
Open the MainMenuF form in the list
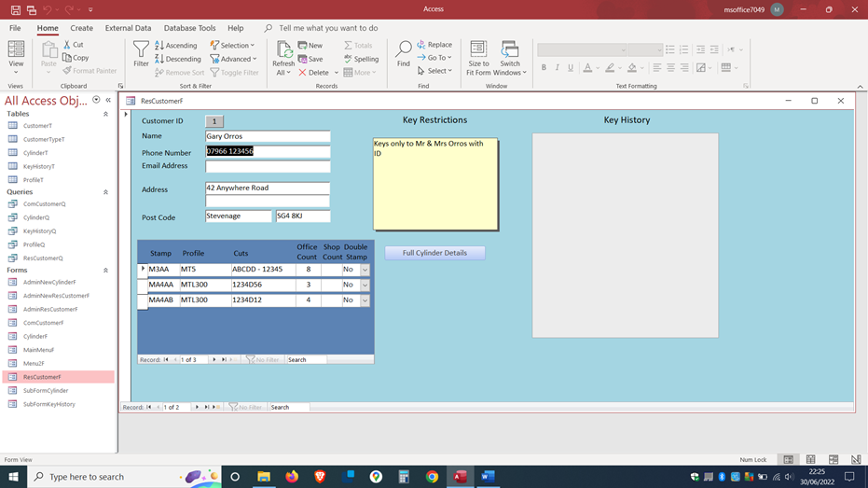tap(38, 350)
